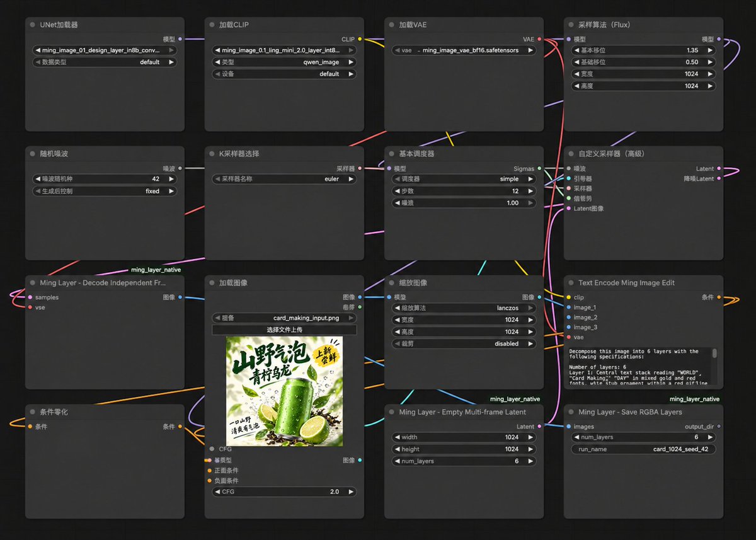Collapse the 基本调度器 node via its title dot
Image resolution: width=756 pixels, height=540 pixels.
tap(391, 154)
